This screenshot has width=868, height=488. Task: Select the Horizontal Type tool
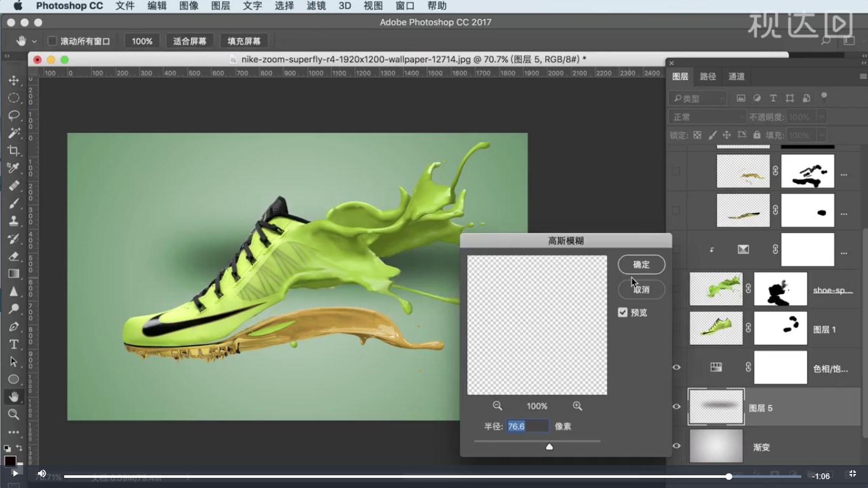click(13, 344)
